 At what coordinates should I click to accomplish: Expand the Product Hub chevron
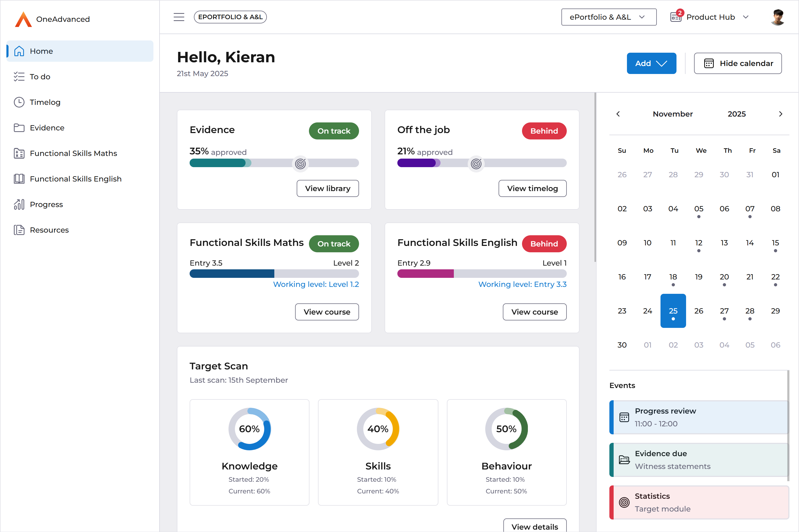tap(746, 17)
